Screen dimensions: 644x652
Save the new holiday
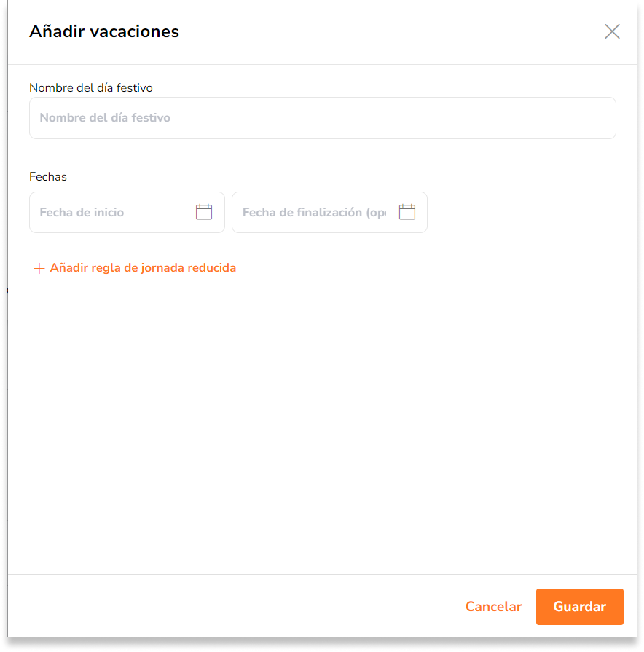tap(580, 606)
